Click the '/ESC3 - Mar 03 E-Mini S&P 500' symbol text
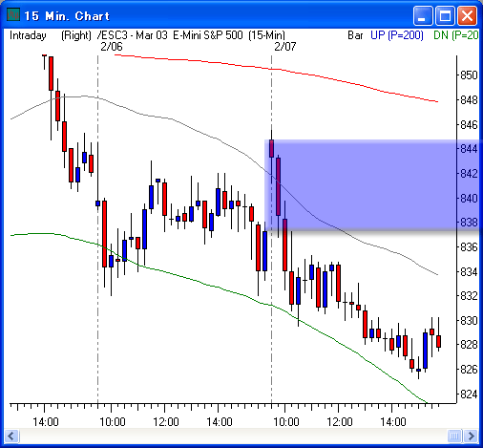 (170, 35)
